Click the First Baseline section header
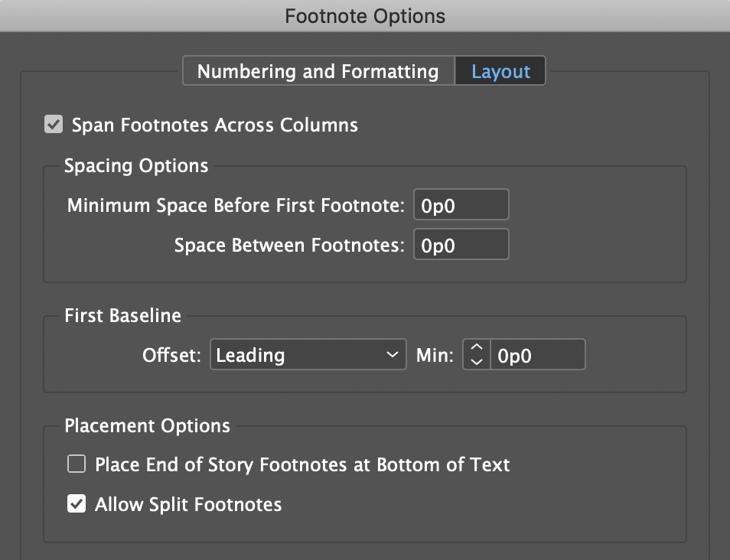 [x=122, y=315]
